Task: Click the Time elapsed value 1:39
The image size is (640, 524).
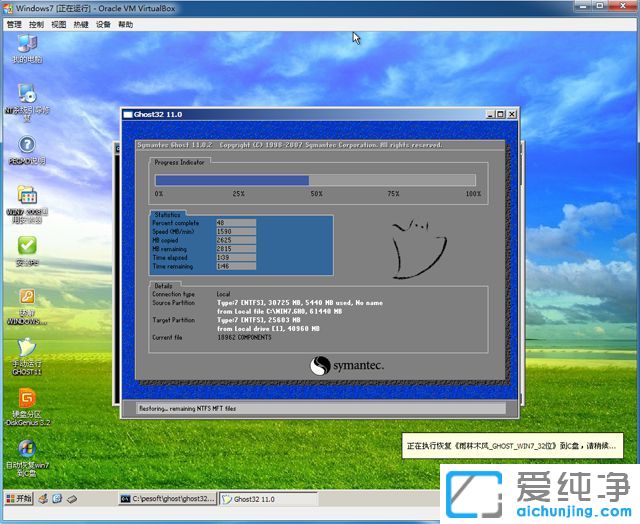Action: (x=236, y=258)
